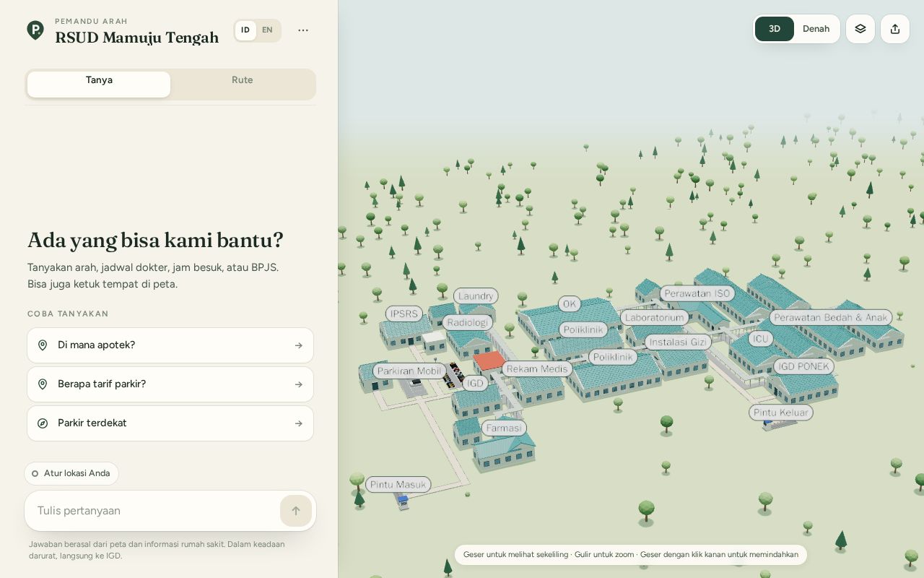Click Atur lokasi Anda button
This screenshot has width=924, height=578.
pyautogui.click(x=71, y=474)
